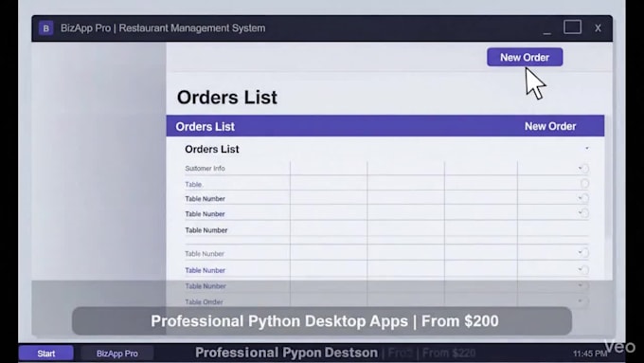Toggle the circle in the 'Sutomer Info' row

pyautogui.click(x=585, y=169)
